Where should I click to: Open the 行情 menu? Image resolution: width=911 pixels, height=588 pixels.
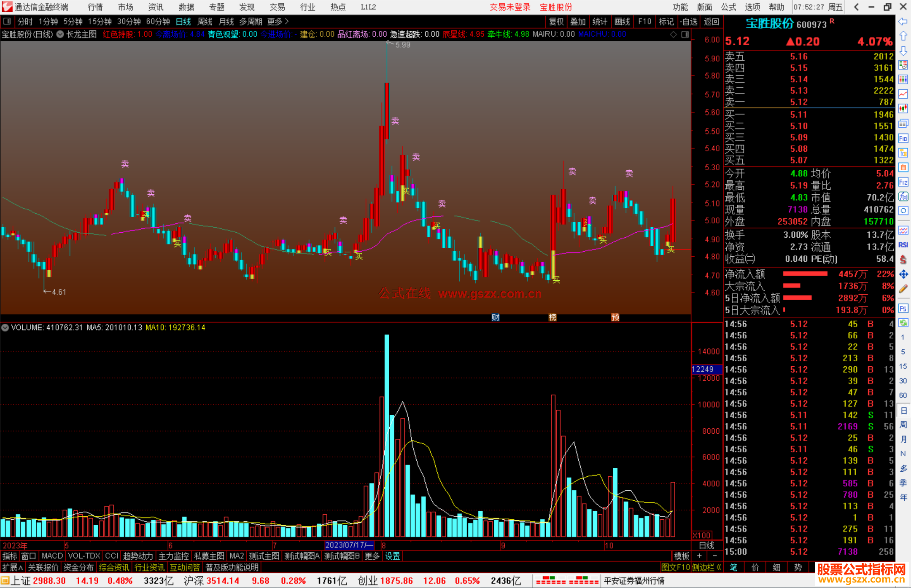(x=95, y=7)
